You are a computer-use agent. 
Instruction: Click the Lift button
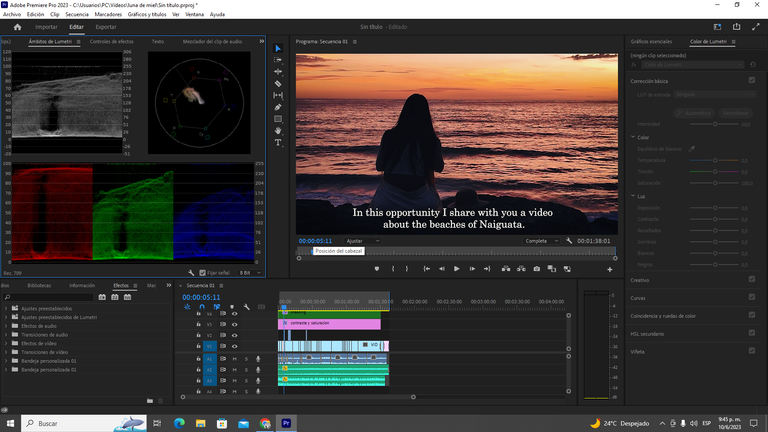(x=506, y=269)
